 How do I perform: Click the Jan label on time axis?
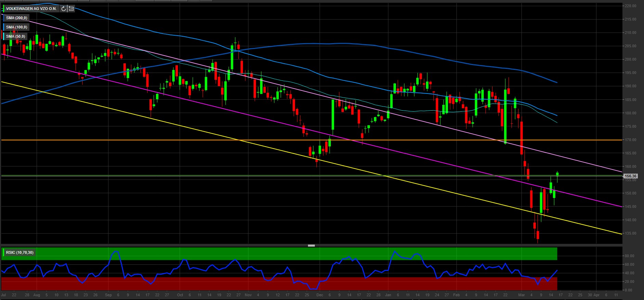tap(388, 295)
